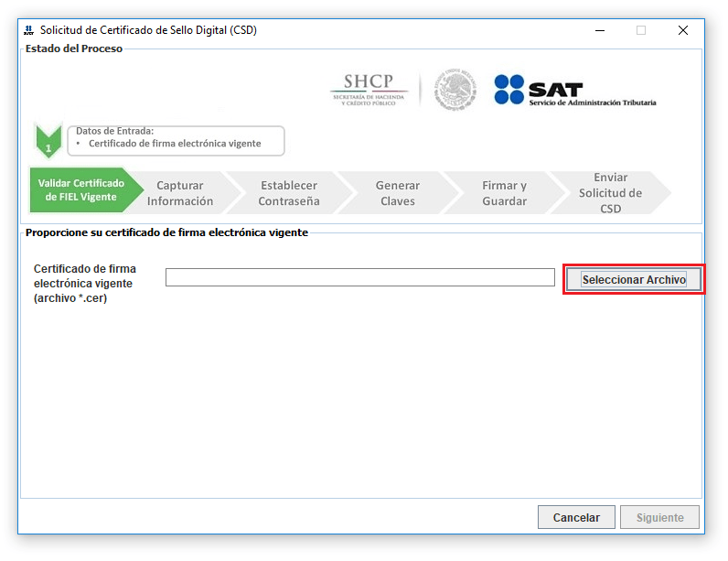Screen dimensions: 728x561
Task: Select the Generar Claves step
Action: click(x=397, y=193)
